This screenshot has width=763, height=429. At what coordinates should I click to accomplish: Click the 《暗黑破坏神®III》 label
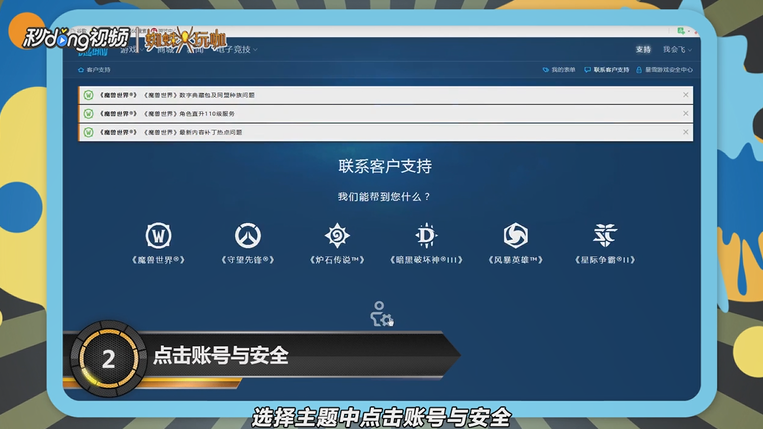coord(426,260)
